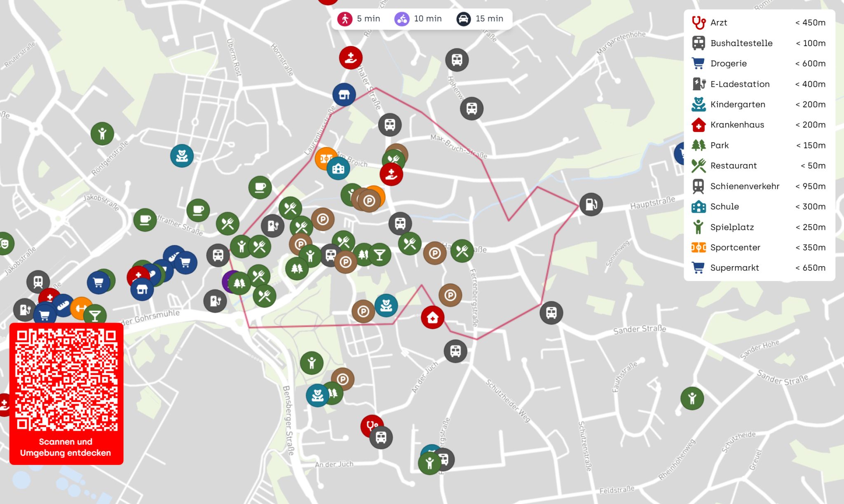Click the '< 50m' distance value

pyautogui.click(x=813, y=166)
